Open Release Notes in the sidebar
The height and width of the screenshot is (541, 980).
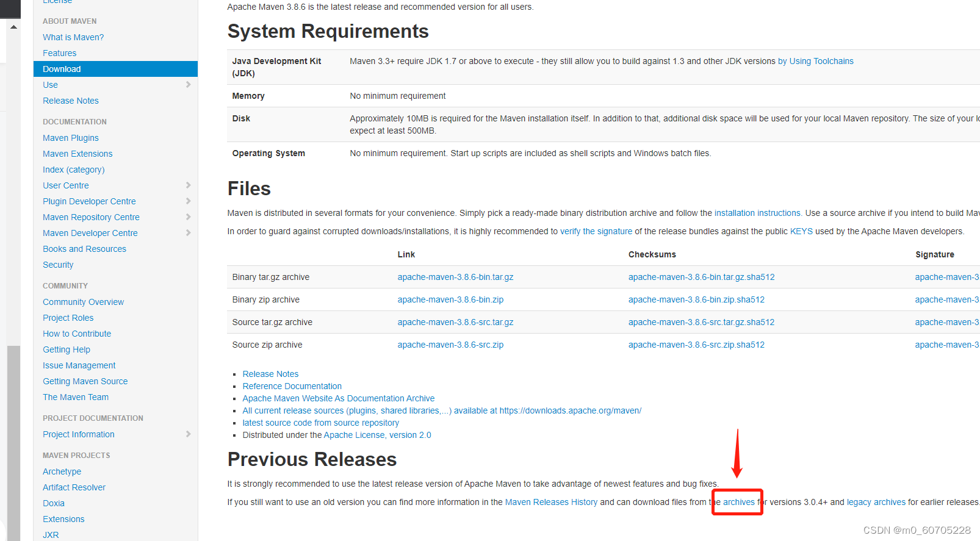(71, 101)
